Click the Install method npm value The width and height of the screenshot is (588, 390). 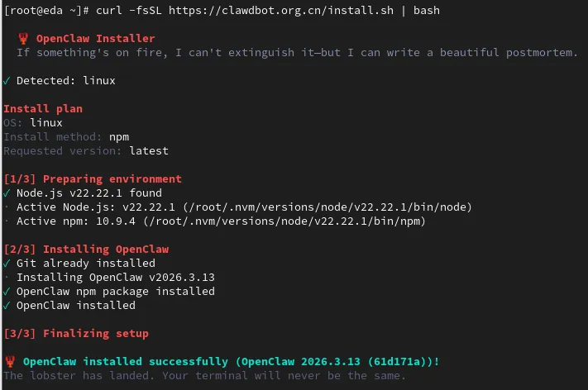click(x=119, y=137)
